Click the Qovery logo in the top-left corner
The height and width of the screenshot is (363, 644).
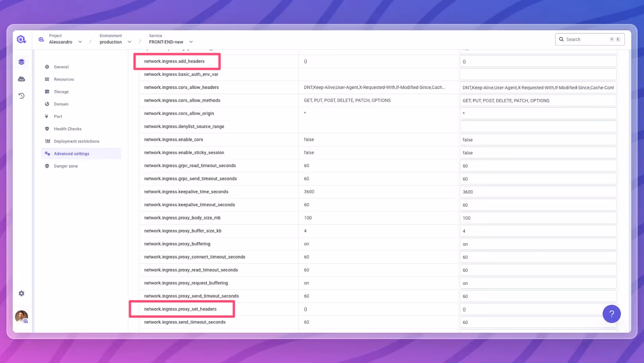coord(21,39)
